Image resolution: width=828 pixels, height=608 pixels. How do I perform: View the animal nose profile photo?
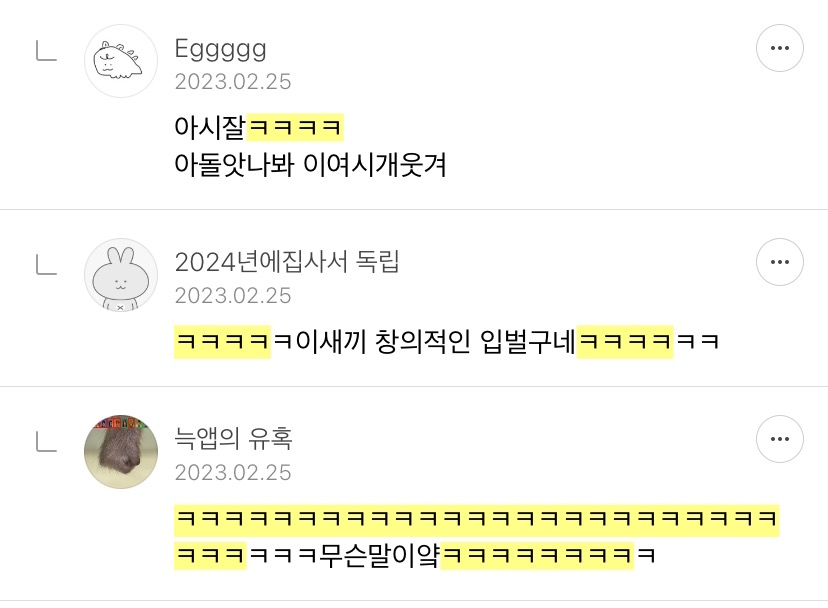pyautogui.click(x=121, y=452)
